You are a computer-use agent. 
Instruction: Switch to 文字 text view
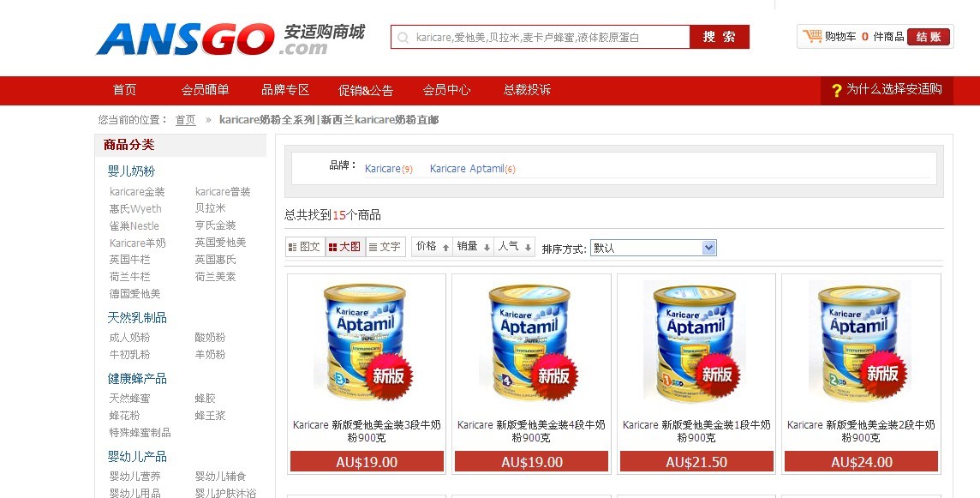(385, 247)
